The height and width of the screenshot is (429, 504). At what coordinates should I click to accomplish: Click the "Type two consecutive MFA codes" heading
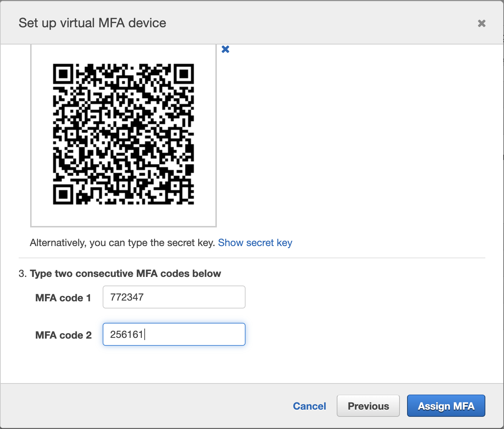pos(125,274)
